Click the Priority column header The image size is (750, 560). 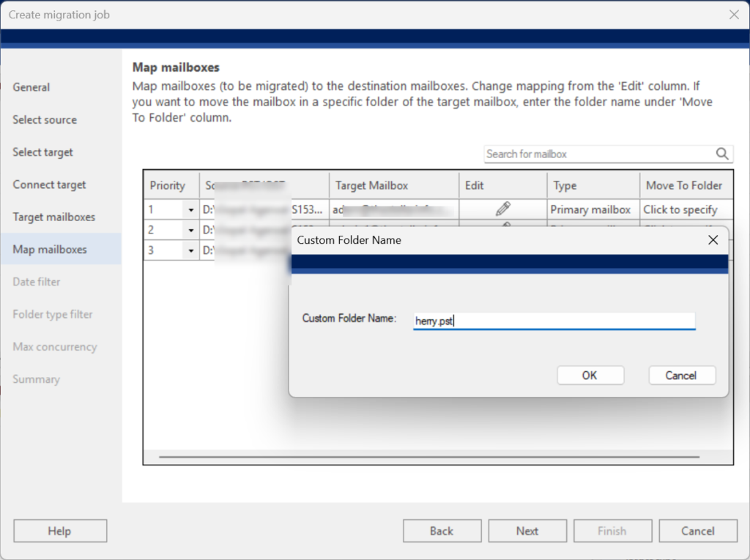171,185
